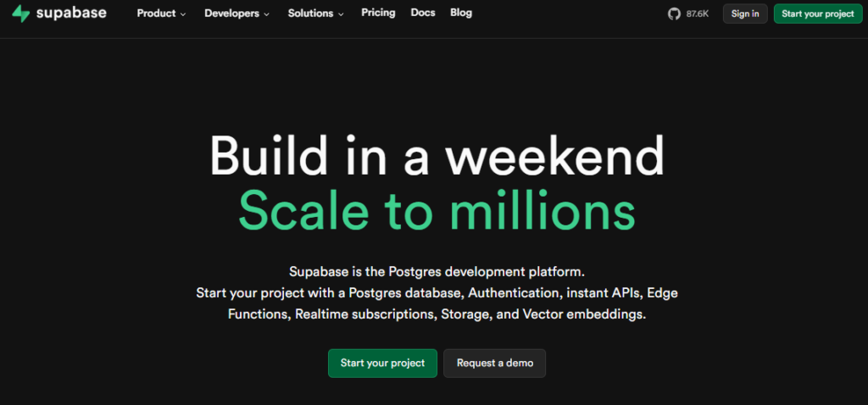Click the chevron next to Product
The width and height of the screenshot is (868, 405).
183,14
